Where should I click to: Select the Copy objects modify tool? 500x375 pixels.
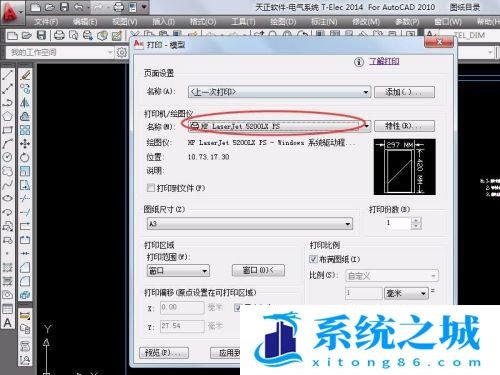[x=25, y=89]
